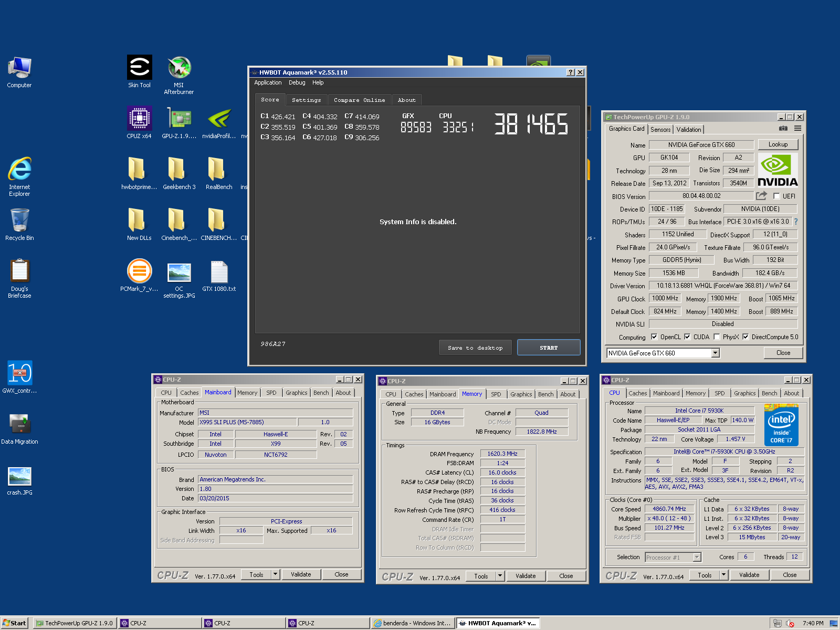Screen dimensions: 840x630
Task: Open GPU-Z hamburger menu icon
Action: pos(797,129)
